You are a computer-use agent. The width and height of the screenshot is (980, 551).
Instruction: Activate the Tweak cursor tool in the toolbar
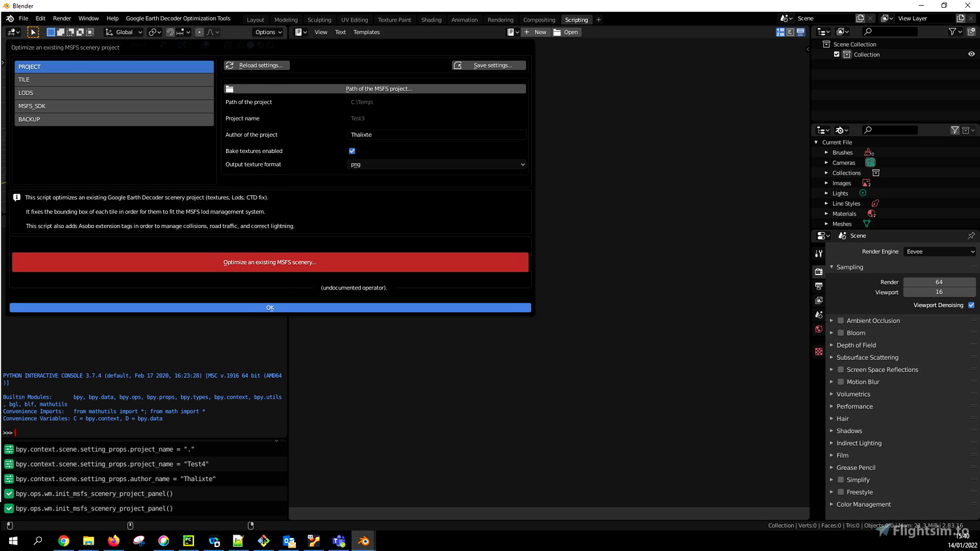click(33, 31)
